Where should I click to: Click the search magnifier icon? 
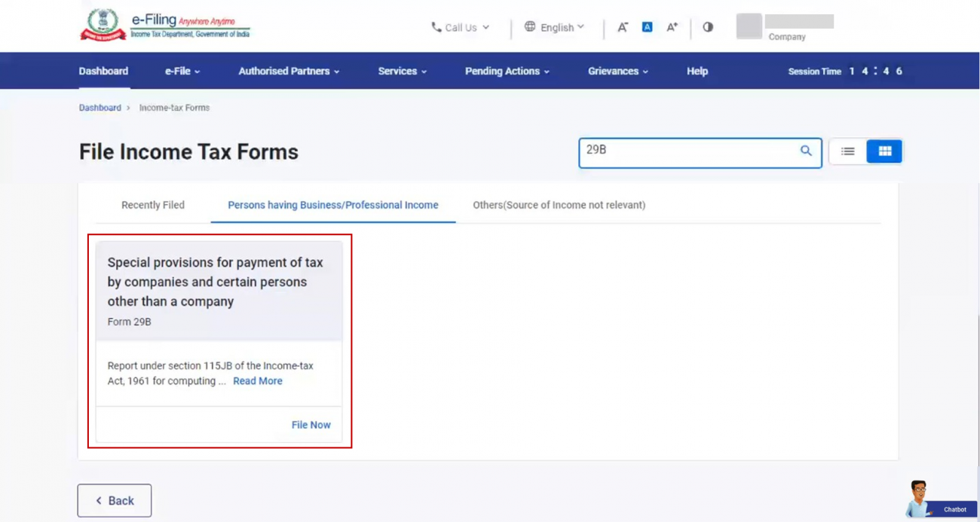coord(805,150)
